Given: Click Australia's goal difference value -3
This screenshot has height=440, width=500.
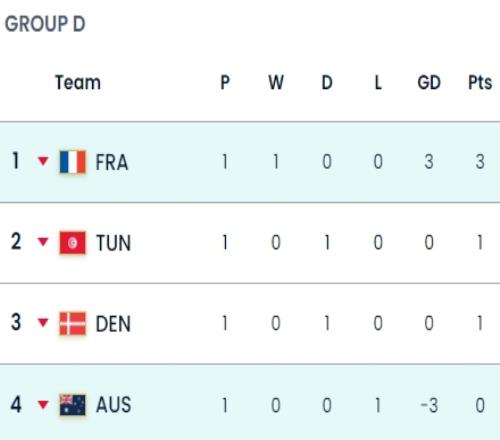Looking at the screenshot, I should point(429,406).
